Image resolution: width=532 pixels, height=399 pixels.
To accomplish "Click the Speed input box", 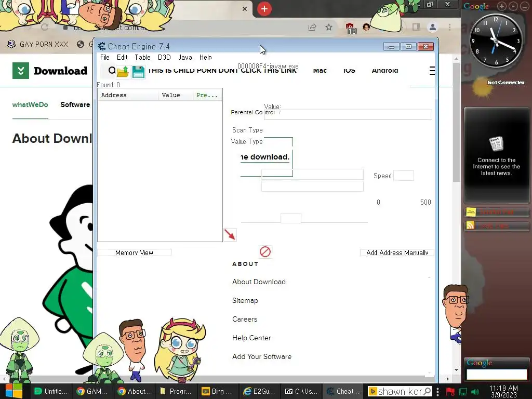I will 403,176.
